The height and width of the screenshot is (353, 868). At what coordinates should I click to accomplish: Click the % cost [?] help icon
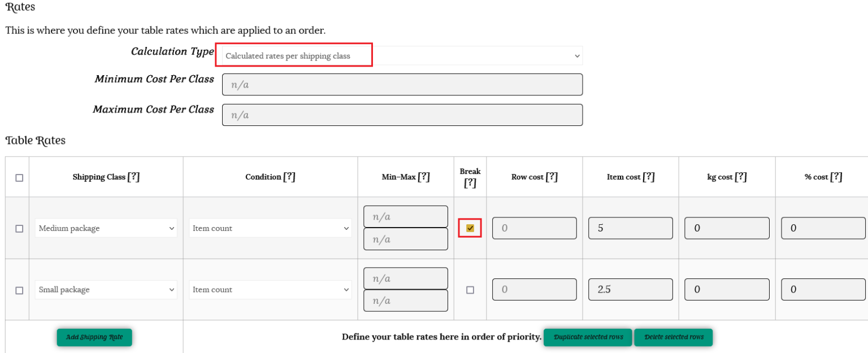tap(836, 177)
